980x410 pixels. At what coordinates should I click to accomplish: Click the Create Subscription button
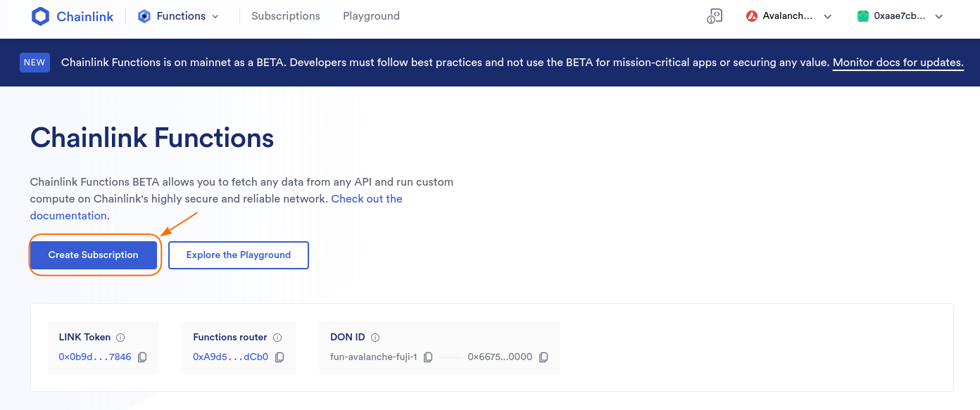pos(94,255)
